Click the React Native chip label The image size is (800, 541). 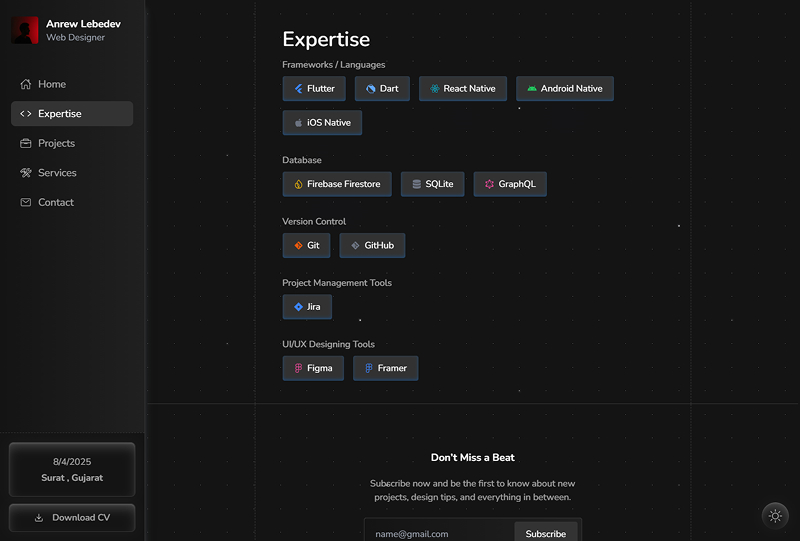coord(469,89)
